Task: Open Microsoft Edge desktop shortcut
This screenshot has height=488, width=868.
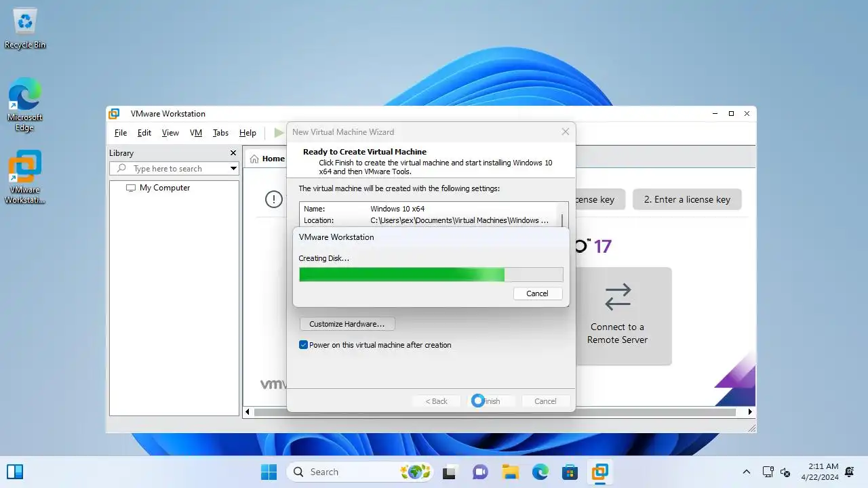Action: pyautogui.click(x=25, y=104)
